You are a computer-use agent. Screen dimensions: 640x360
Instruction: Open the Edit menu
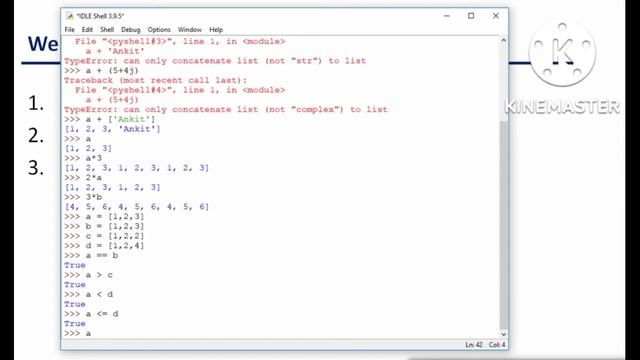[x=87, y=30]
